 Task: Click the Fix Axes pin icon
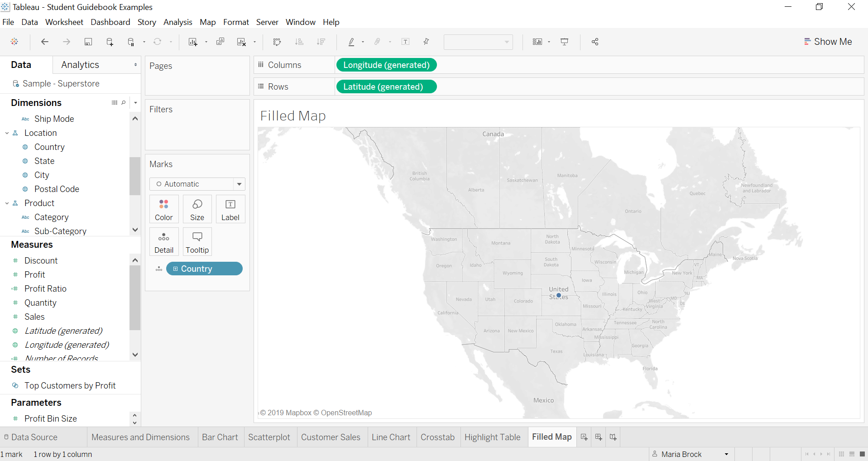(426, 42)
